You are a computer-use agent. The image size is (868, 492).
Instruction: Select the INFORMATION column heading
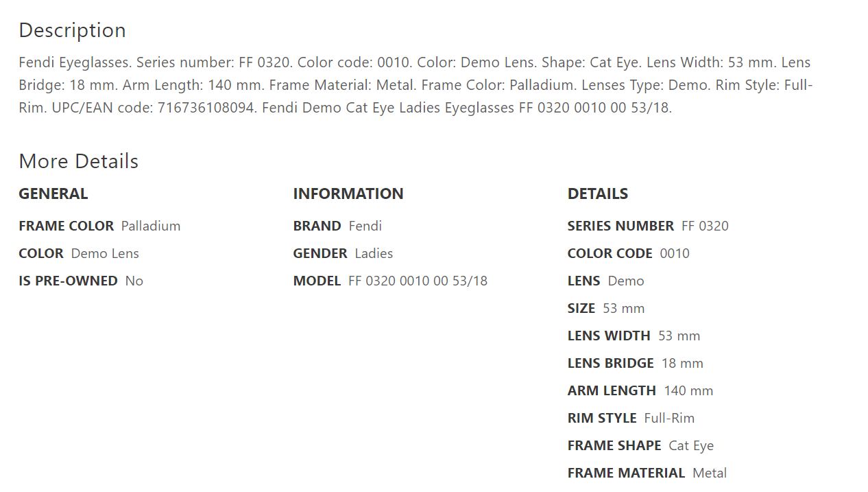[348, 194]
